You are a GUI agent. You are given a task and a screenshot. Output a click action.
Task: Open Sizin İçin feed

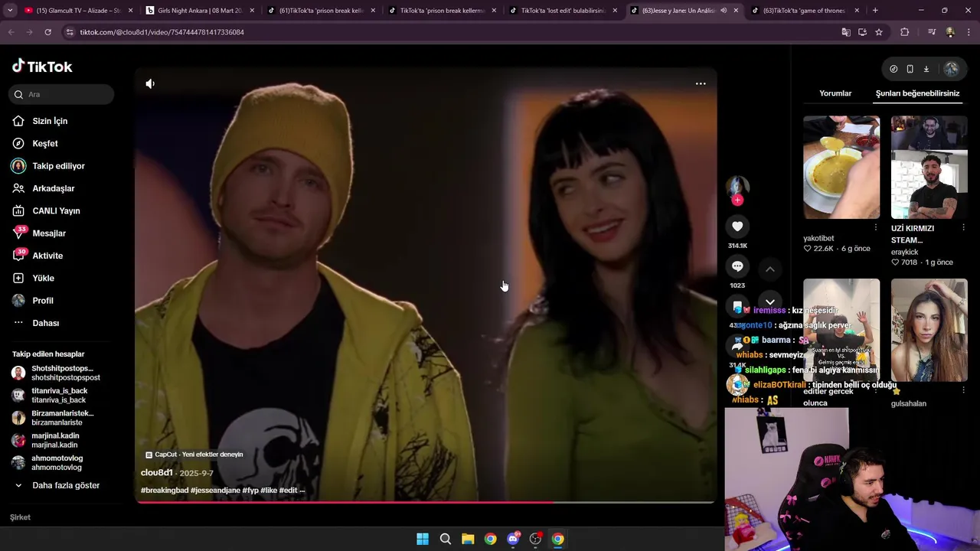[41, 121]
